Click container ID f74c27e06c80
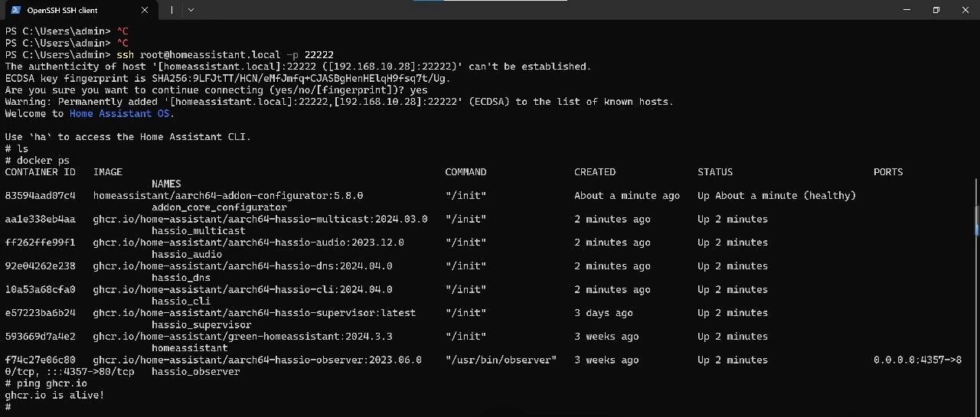Screen dimensions: 980x417 [x=40, y=360]
